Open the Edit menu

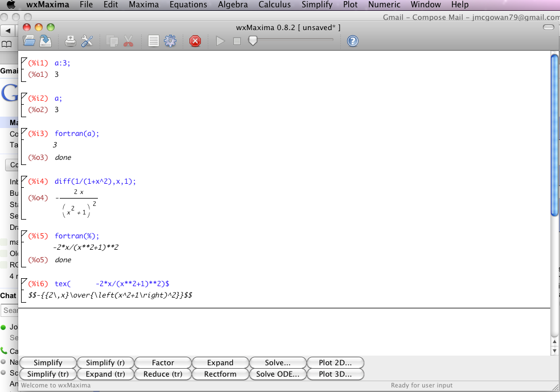[x=111, y=5]
